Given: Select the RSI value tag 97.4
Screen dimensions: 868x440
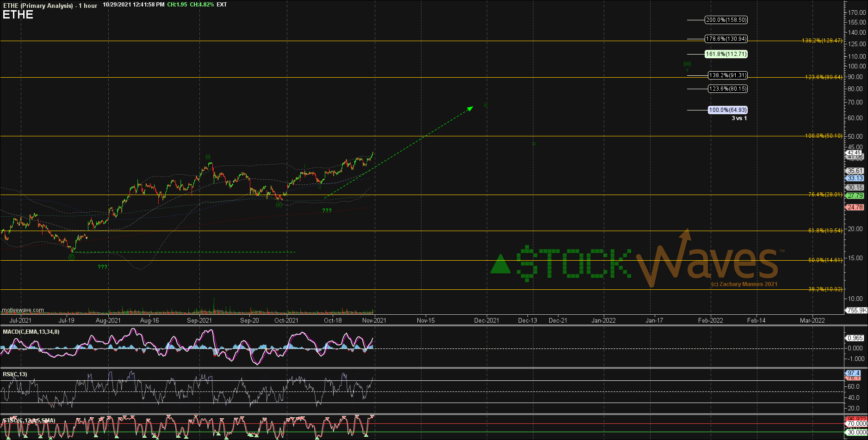Looking at the screenshot, I should click(853, 373).
